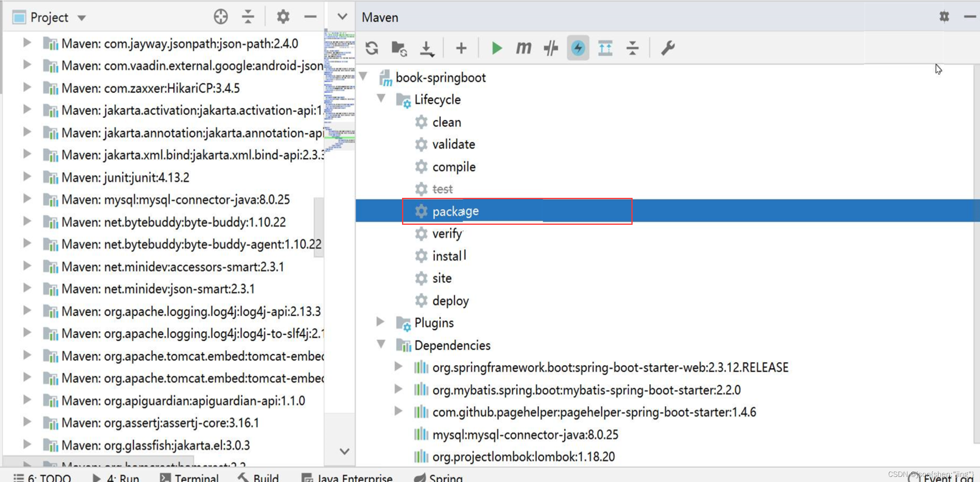The width and height of the screenshot is (980, 482).
Task: Generate sources and update folders
Action: pyautogui.click(x=398, y=48)
